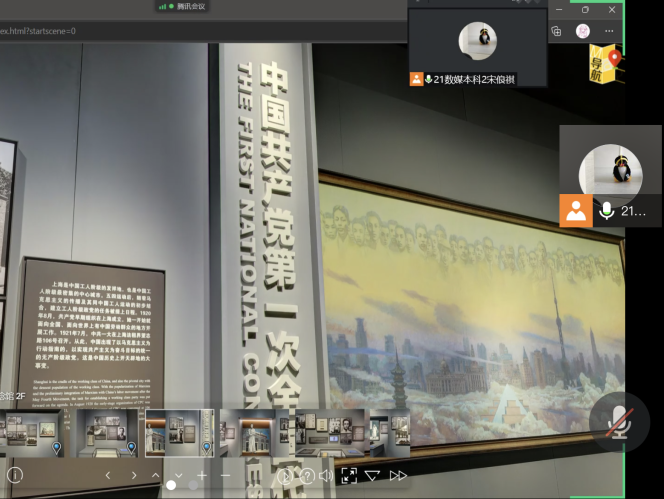Image resolution: width=664 pixels, height=499 pixels.
Task: Enter fullscreen mode for the virtual tour
Action: point(349,476)
